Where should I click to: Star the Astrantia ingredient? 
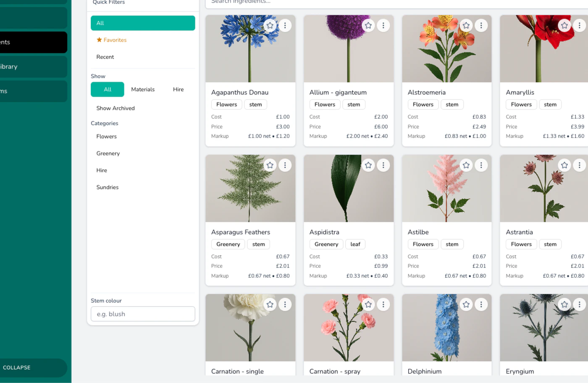pos(564,165)
